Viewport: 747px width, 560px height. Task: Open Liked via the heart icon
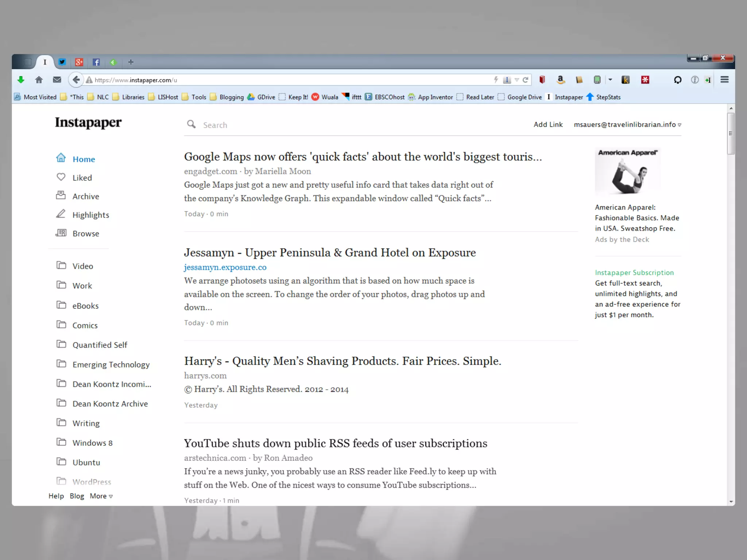pyautogui.click(x=61, y=177)
